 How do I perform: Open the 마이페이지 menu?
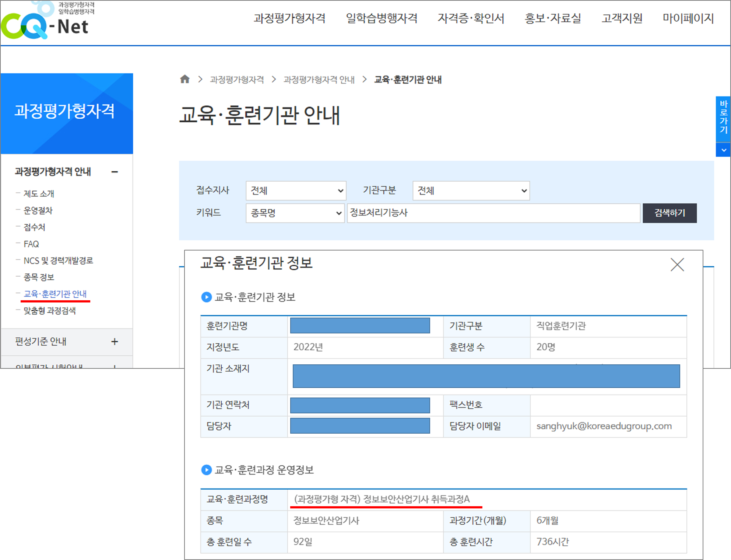[x=688, y=18]
